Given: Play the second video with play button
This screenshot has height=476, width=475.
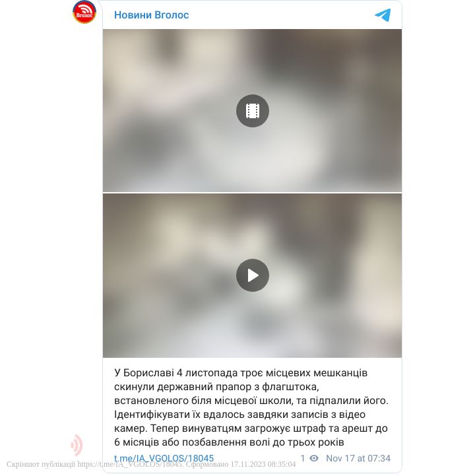Looking at the screenshot, I should [x=253, y=275].
